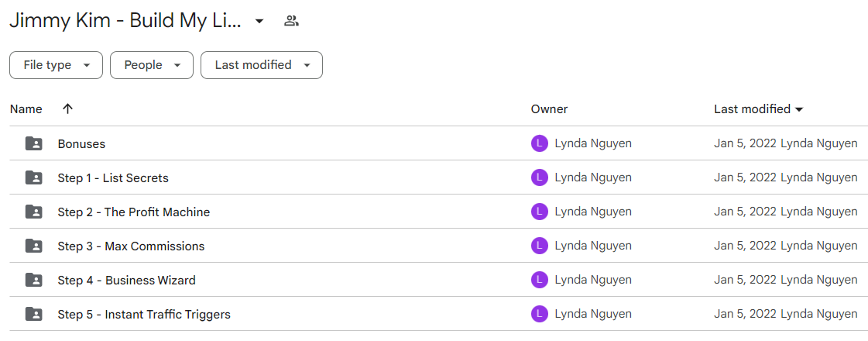
Task: Click the Jan 5, 2022 date in Step 2 row
Action: (x=745, y=212)
